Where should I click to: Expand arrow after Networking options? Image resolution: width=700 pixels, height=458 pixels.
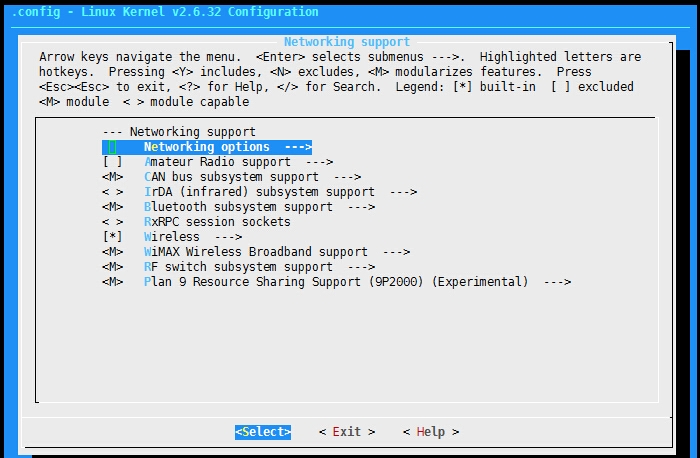298,147
